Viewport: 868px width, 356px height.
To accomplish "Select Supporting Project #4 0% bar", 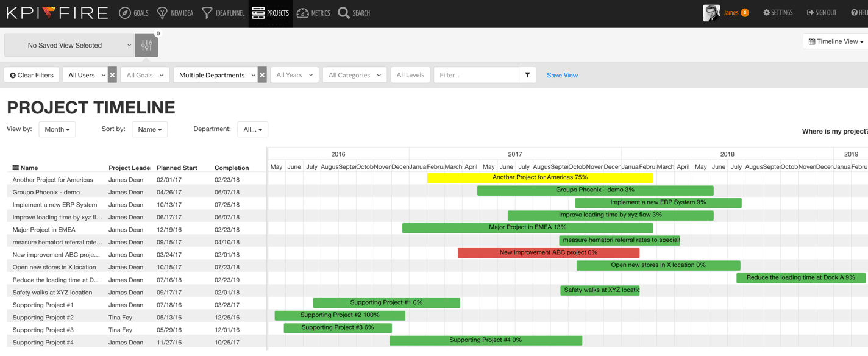I will click(486, 340).
